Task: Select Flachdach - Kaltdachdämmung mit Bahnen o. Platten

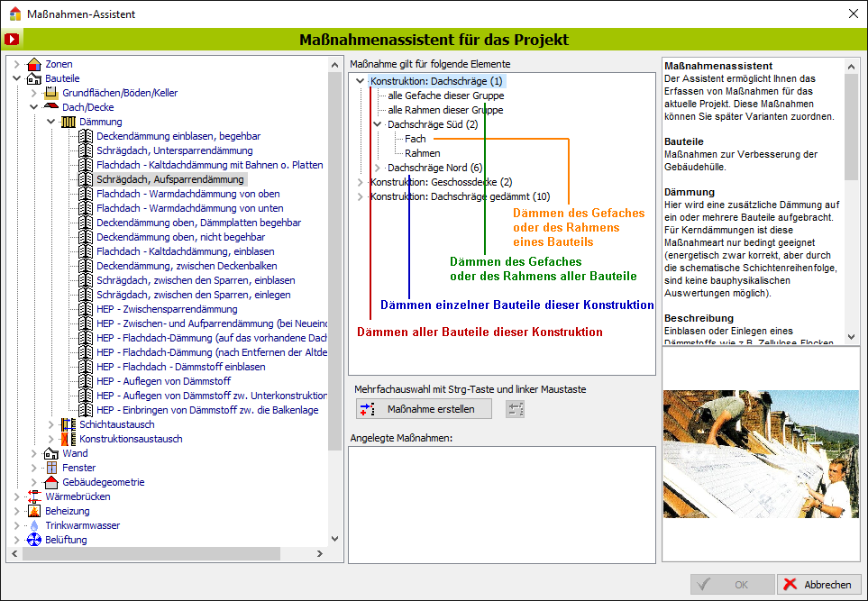Action: 210,165
